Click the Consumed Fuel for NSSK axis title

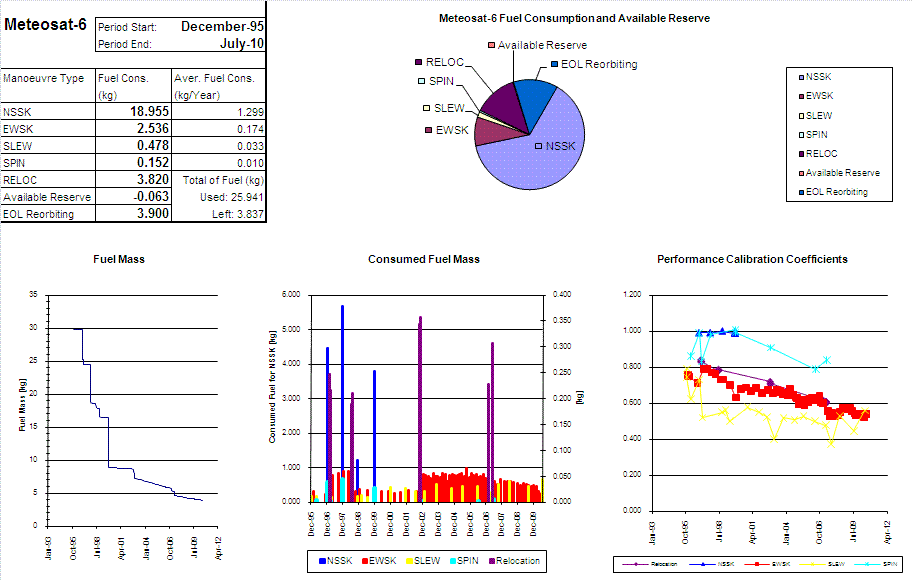point(272,387)
